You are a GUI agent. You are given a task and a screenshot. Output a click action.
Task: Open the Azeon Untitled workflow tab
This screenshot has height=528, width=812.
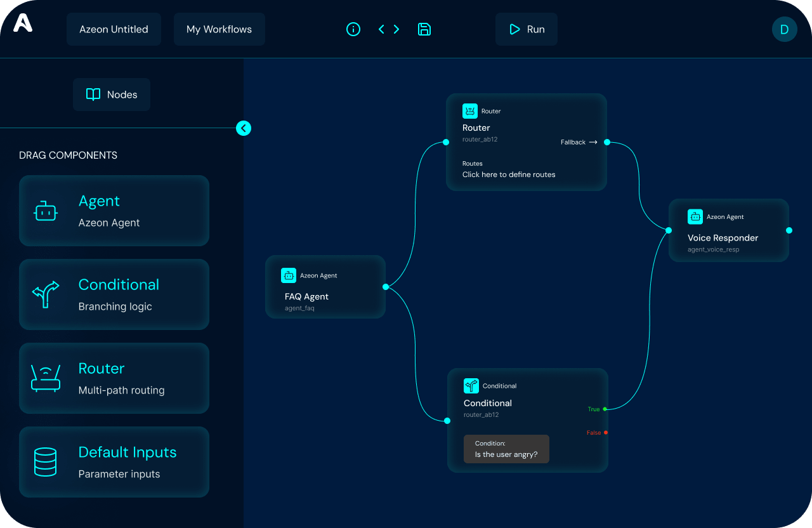114,29
